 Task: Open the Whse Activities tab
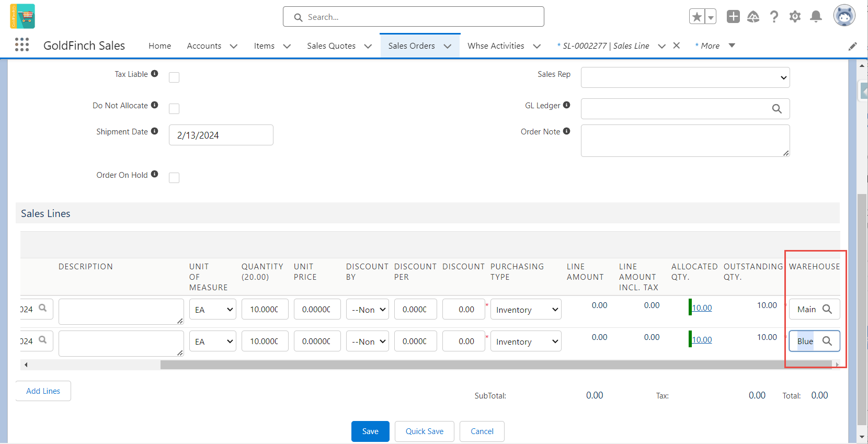point(496,45)
